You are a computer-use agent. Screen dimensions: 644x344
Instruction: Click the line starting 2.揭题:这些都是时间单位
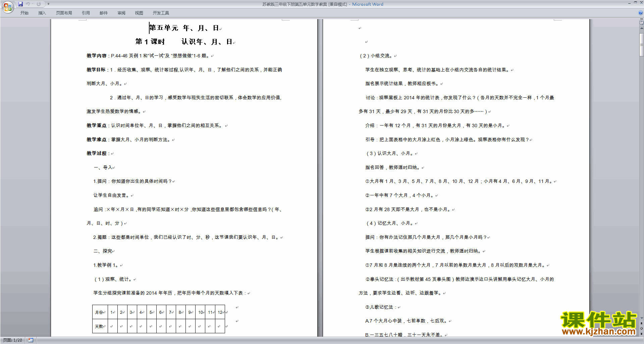point(186,237)
